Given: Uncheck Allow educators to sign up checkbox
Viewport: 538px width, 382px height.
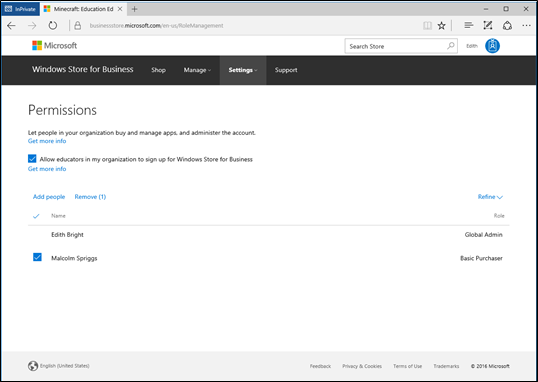Looking at the screenshot, I should [32, 159].
